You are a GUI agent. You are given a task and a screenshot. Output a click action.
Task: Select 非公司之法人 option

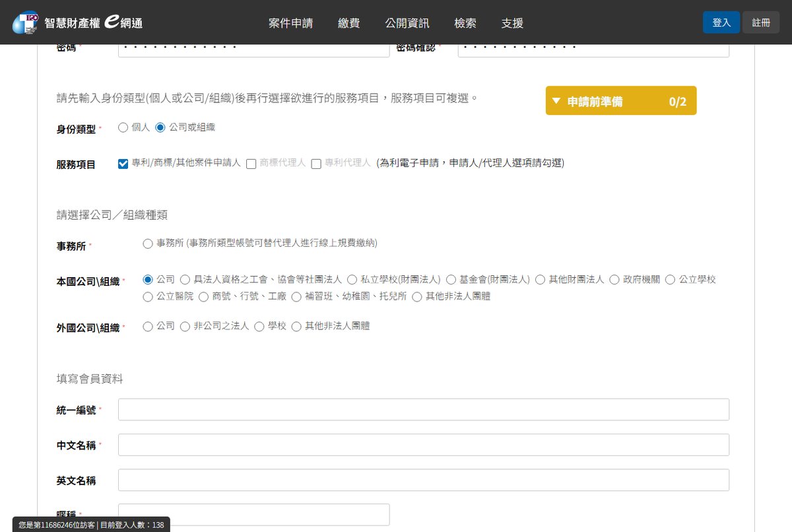pos(185,326)
